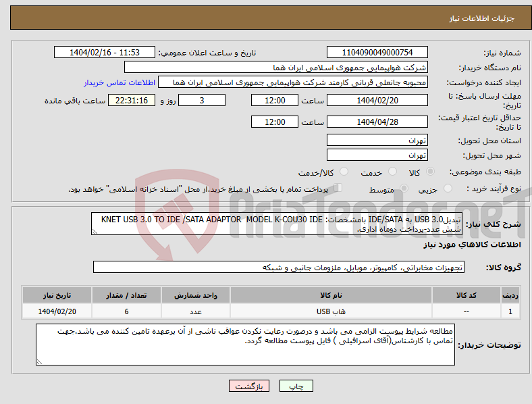Select the کالا/خدمت radio button
This screenshot has width=532, height=404.
[x=344, y=172]
